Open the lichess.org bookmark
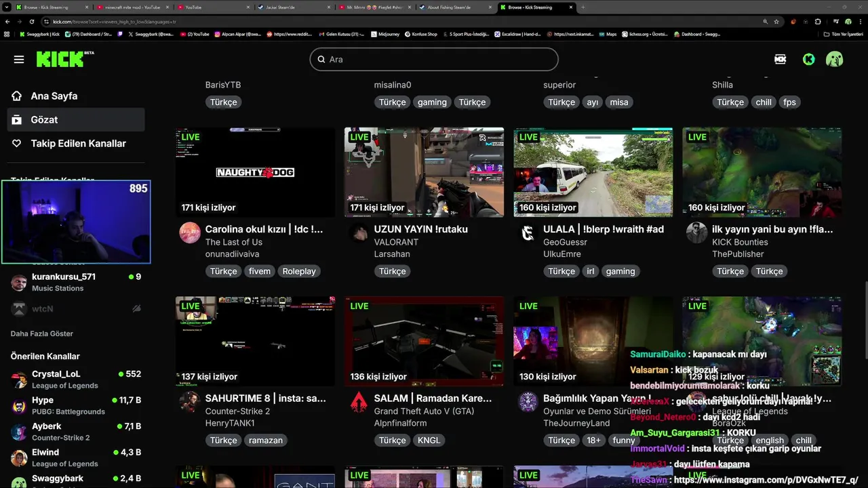The image size is (868, 488). point(646,34)
